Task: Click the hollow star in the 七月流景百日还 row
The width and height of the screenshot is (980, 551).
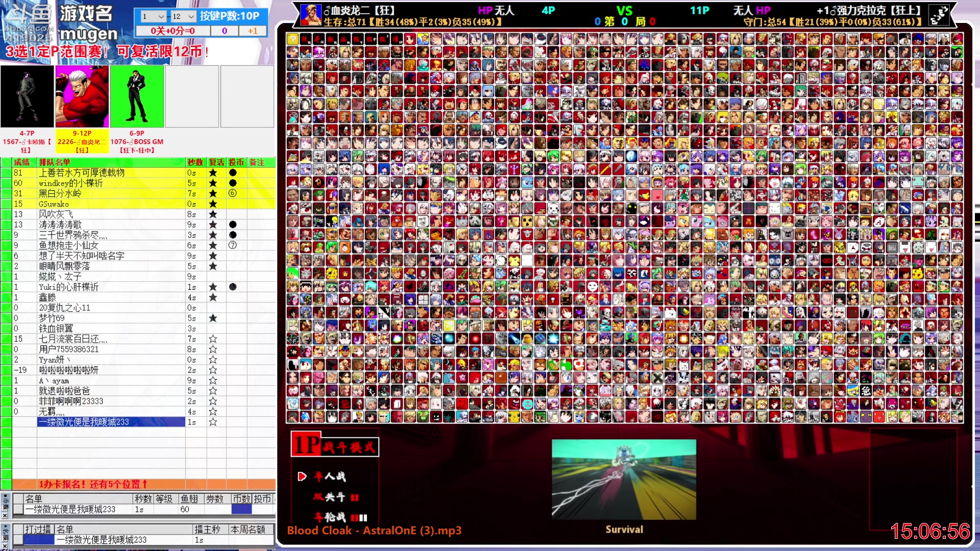Action: (x=213, y=339)
